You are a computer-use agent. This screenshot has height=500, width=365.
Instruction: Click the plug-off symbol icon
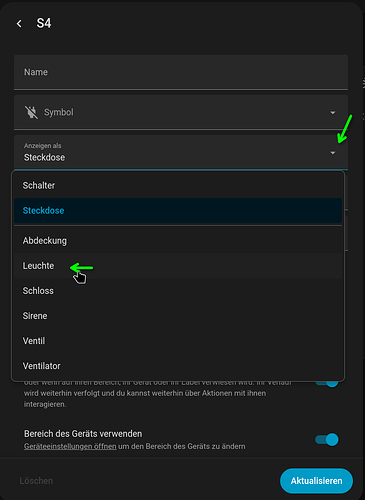[31, 112]
